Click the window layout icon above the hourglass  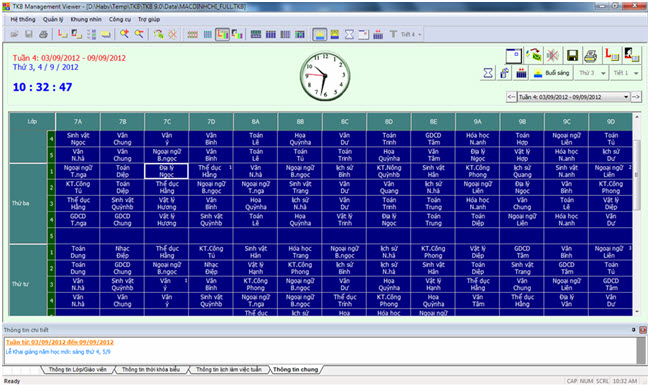(x=513, y=55)
